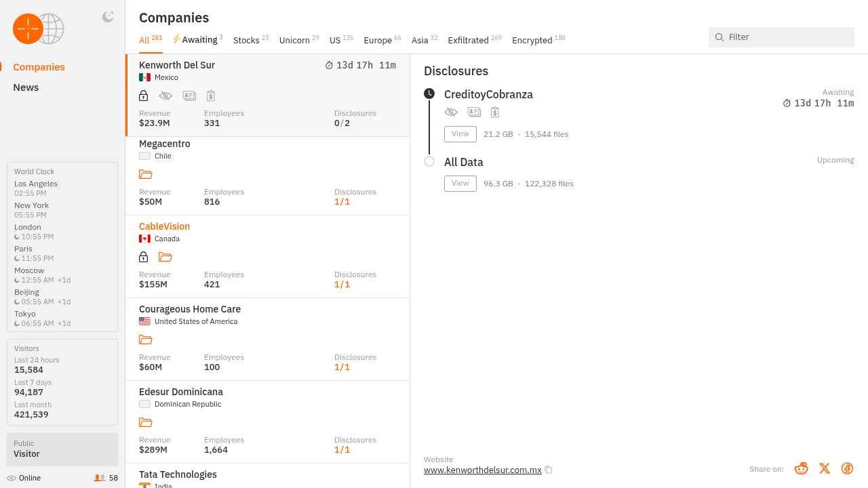This screenshot has width=868, height=488.
Task: Click CreditoyCobranza crossed-eye icon
Action: click(451, 112)
